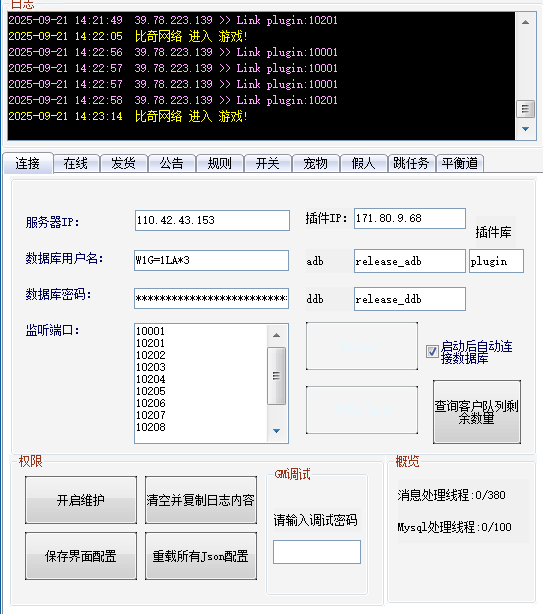Image resolution: width=543 pixels, height=614 pixels.
Task: Select the 公告 tab
Action: [171, 163]
